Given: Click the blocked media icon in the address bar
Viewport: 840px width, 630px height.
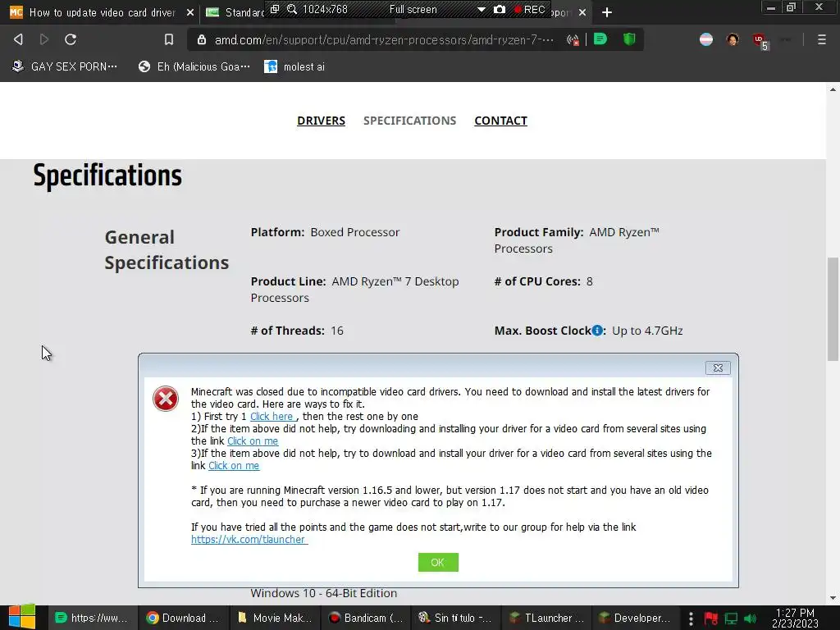Looking at the screenshot, I should point(572,39).
